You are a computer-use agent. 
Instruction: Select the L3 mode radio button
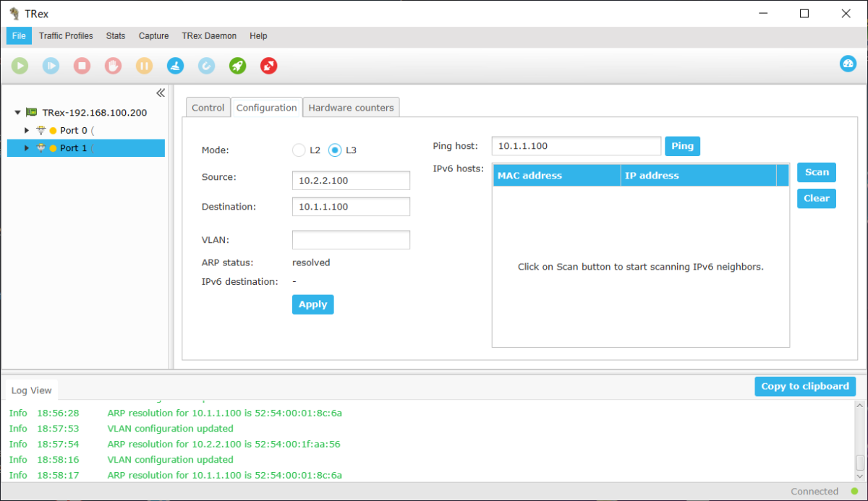click(x=335, y=150)
